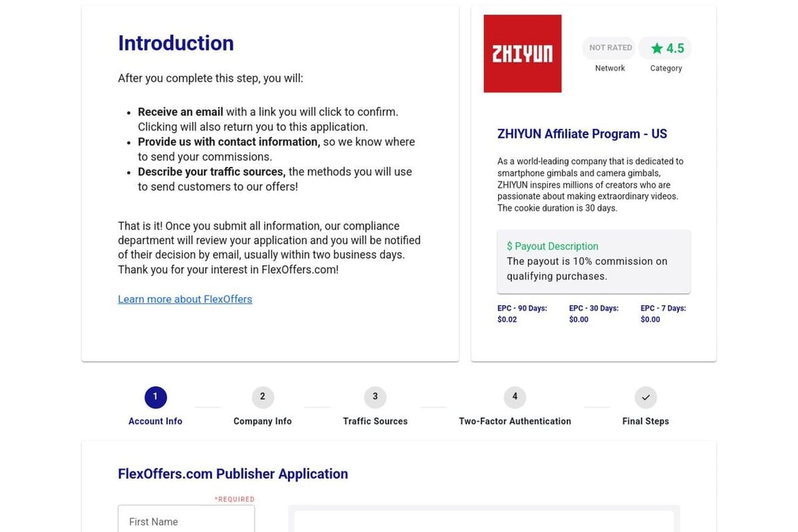Click the EPC - 7 Days value
This screenshot has height=532, width=798.
(650, 319)
